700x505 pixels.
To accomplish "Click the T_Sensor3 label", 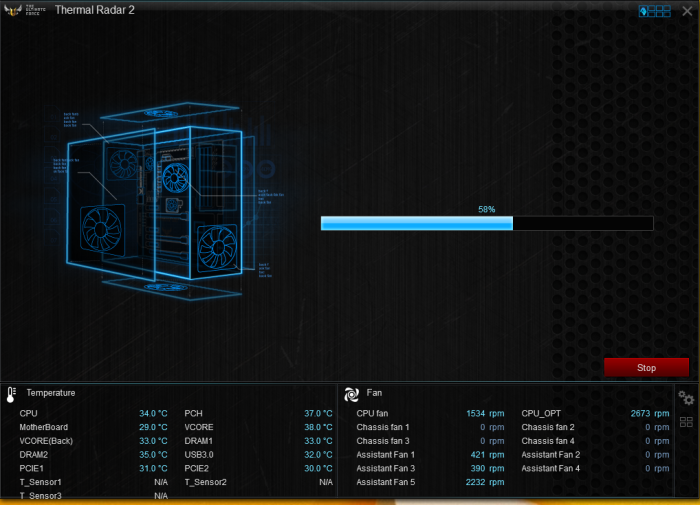I will tap(40, 496).
